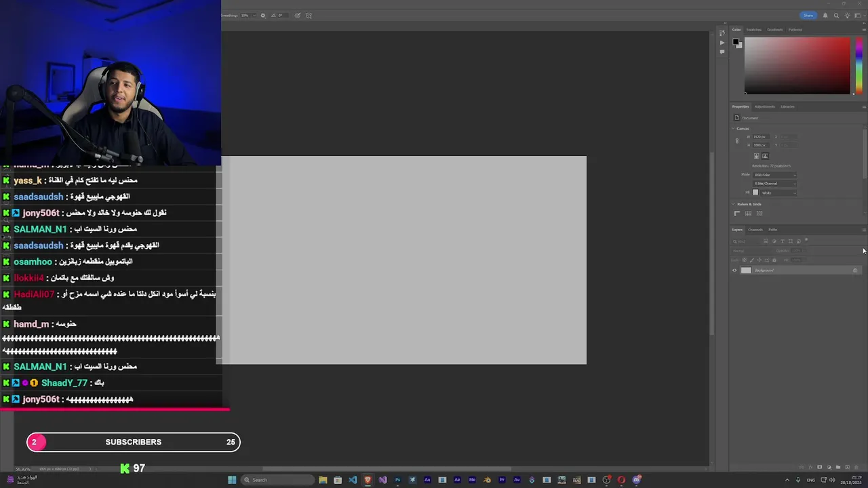The image size is (868, 488).
Task: Set canvas to portrait orientation icon
Action: (x=757, y=156)
